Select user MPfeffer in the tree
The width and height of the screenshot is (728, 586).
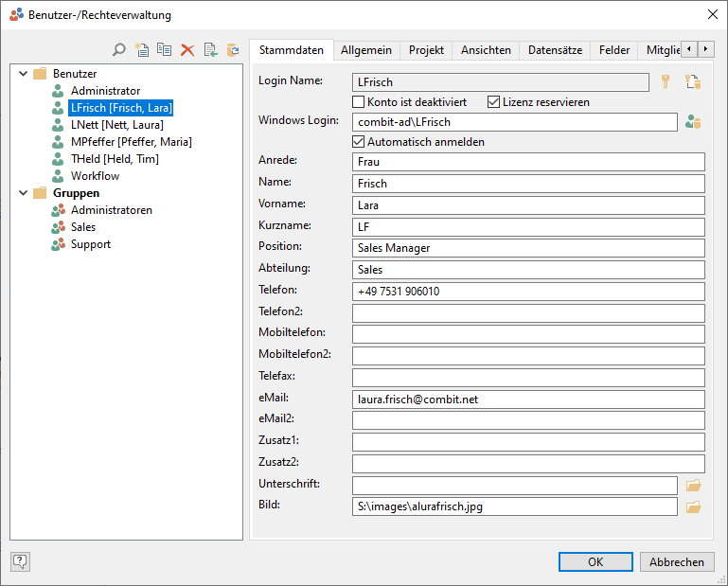pos(131,142)
